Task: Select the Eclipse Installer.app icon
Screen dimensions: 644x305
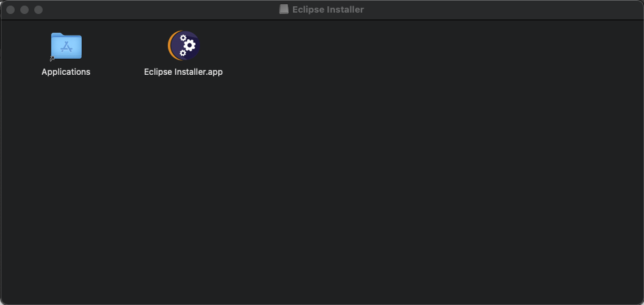Action: point(184,45)
